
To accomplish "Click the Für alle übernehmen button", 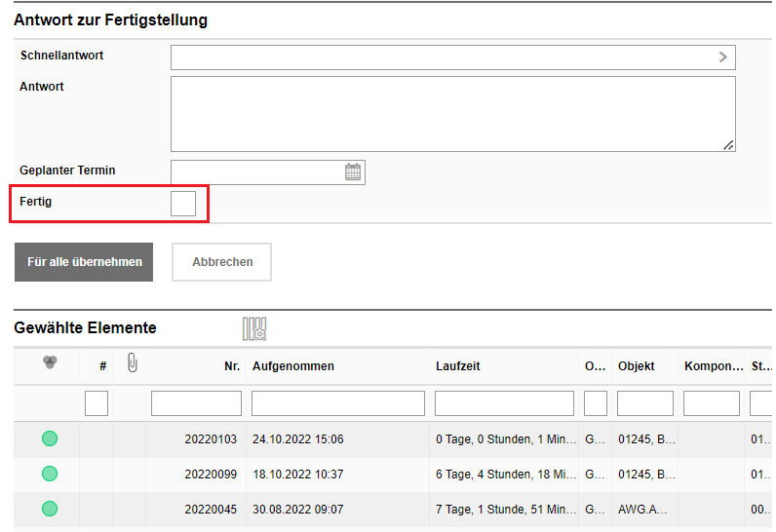I will click(x=84, y=262).
